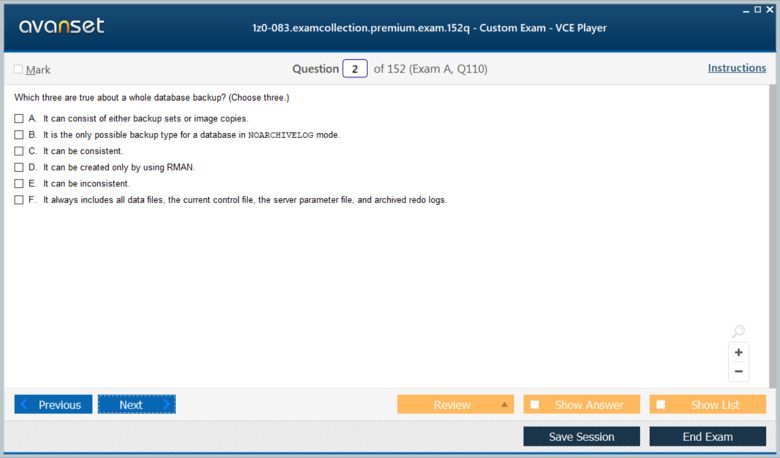Click the question number input box

pos(355,69)
